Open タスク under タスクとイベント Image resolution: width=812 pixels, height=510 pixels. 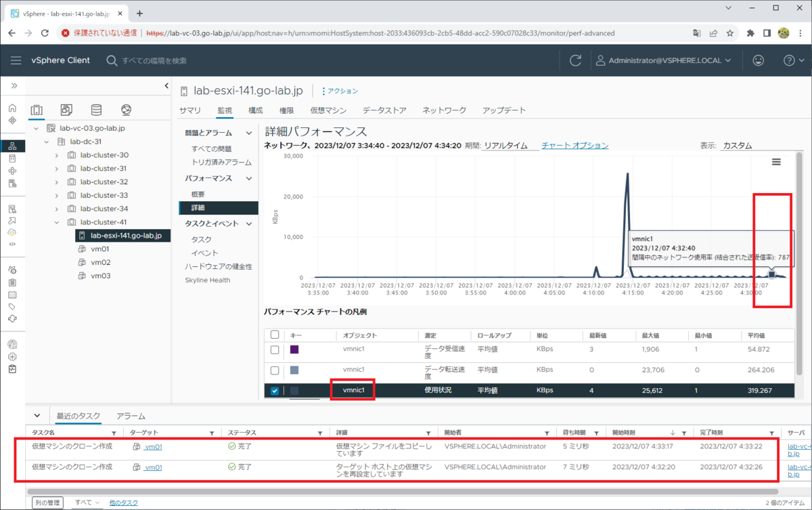[202, 240]
